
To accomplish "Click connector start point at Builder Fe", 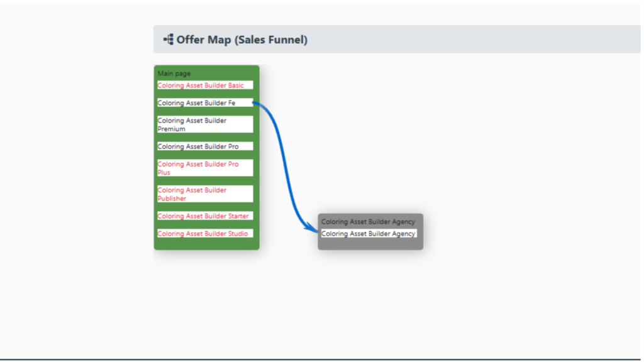I will tap(253, 103).
